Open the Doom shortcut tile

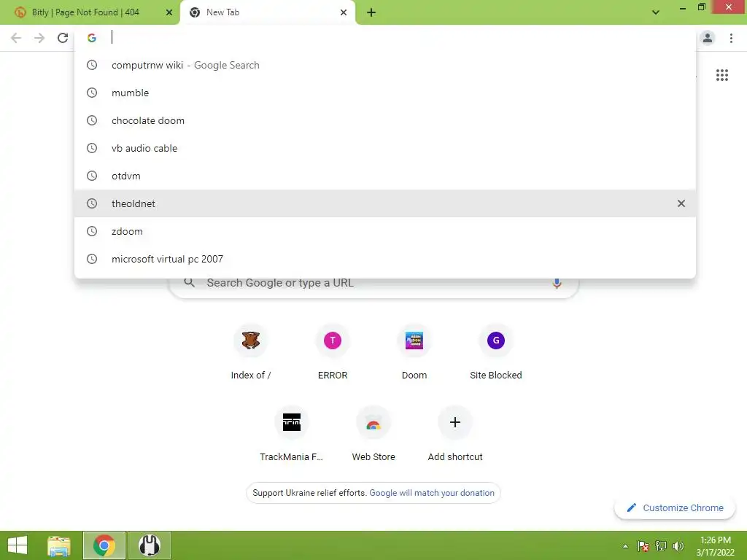click(414, 352)
